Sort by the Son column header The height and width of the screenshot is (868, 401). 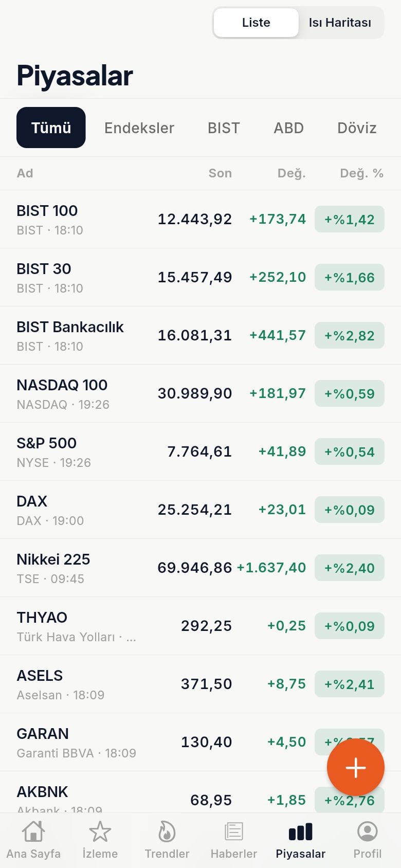coord(220,173)
